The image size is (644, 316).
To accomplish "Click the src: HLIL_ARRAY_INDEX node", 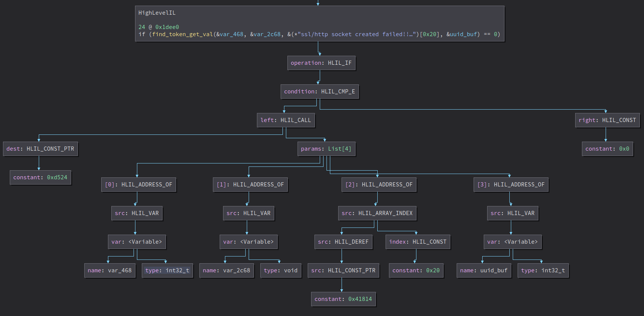I will (x=377, y=213).
